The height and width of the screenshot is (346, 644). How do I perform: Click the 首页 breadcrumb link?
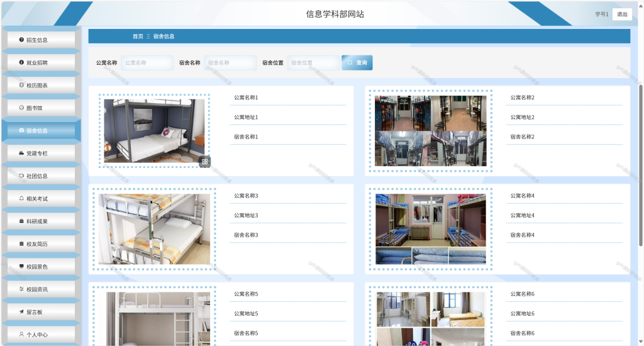(138, 36)
